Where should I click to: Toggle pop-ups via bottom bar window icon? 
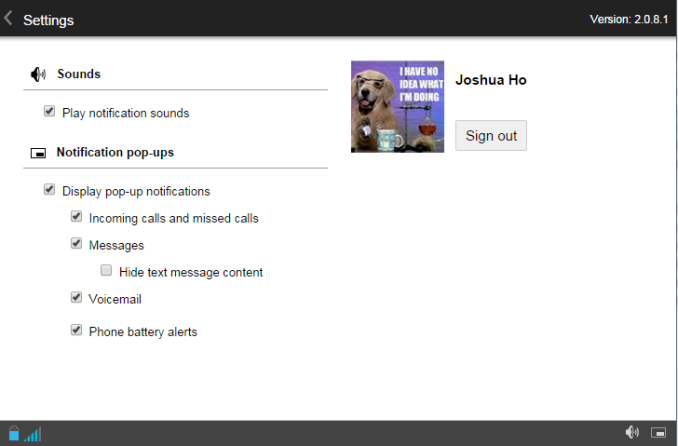click(659, 433)
